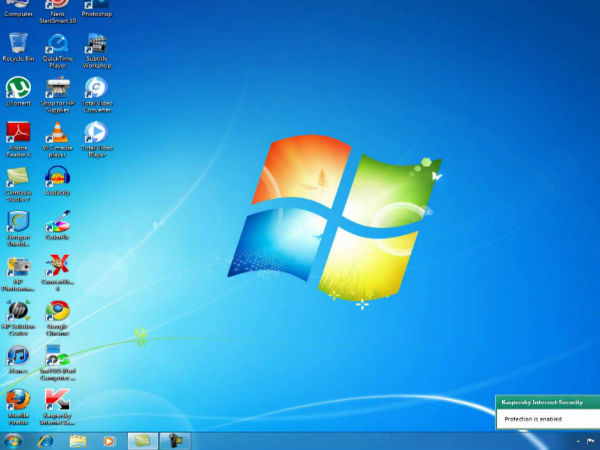Open the Windows Start menu
600x450 pixels.
(13, 441)
